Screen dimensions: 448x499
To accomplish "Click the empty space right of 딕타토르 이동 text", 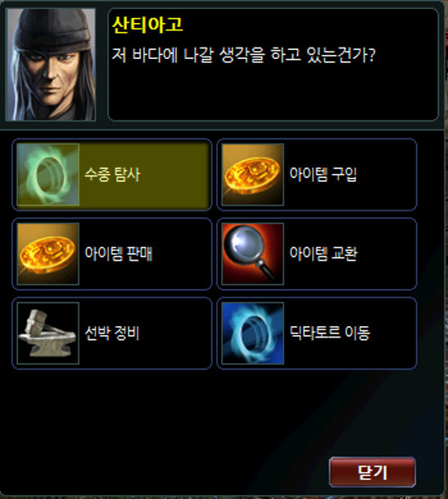I will (393, 333).
